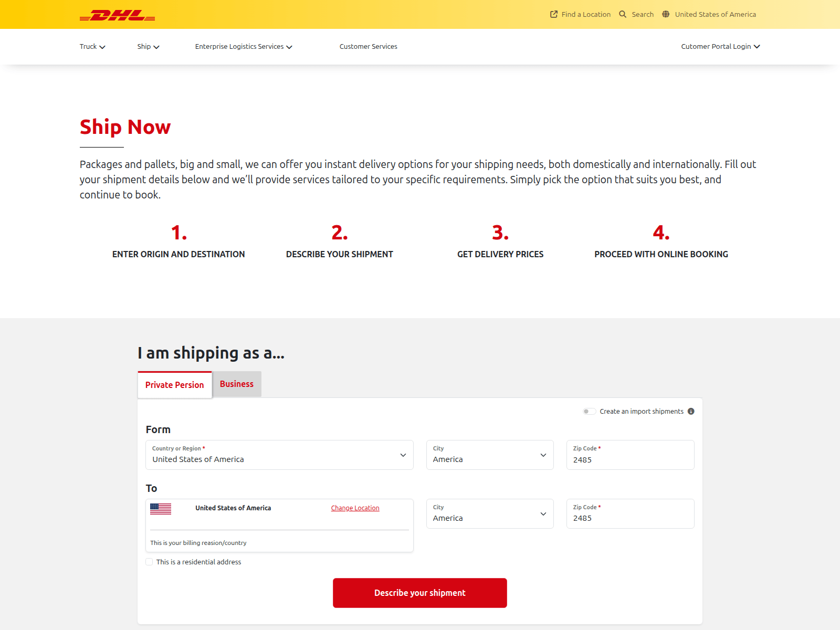The height and width of the screenshot is (630, 840).
Task: Check This is a residential address
Action: [x=150, y=562]
